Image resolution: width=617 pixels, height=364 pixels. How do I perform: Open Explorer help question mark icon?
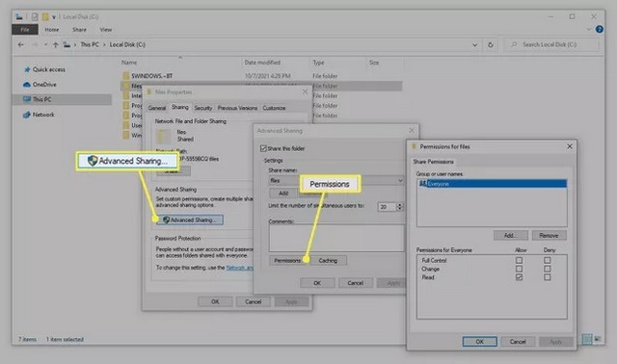600,30
